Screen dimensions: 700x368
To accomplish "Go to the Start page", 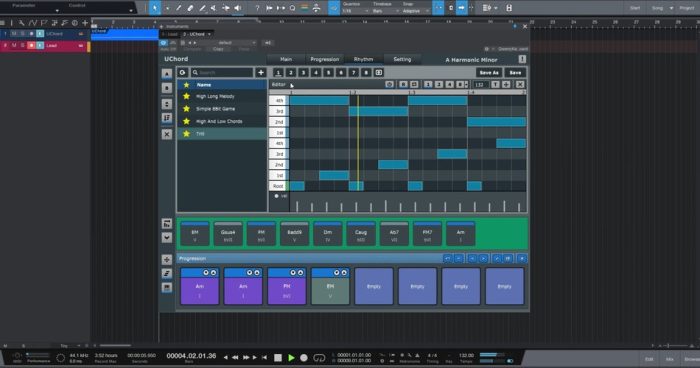I will pos(635,8).
